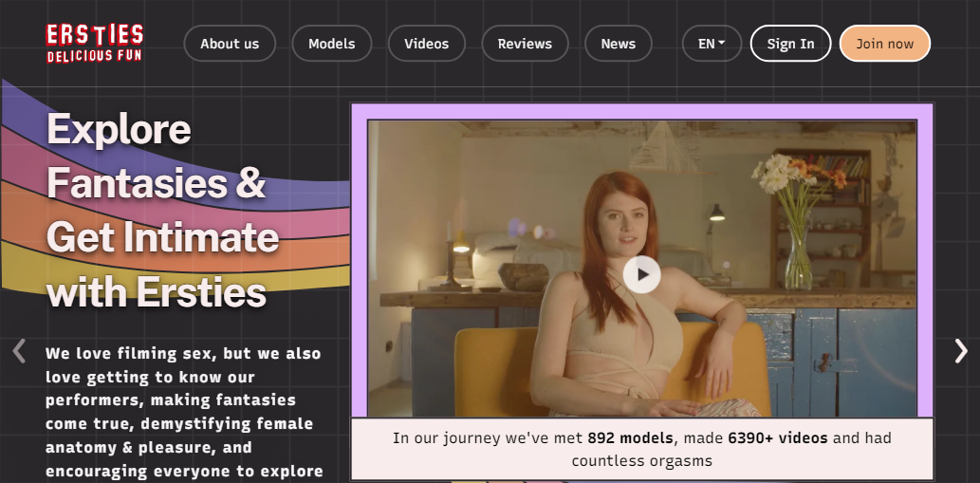Open the About us page
Screen dimensions: 980x483
click(x=230, y=44)
